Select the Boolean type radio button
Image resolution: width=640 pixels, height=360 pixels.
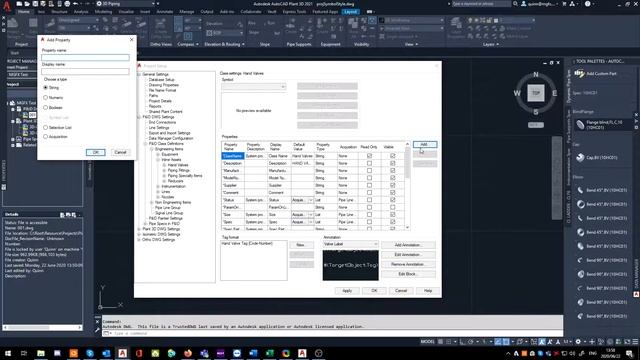(46, 107)
